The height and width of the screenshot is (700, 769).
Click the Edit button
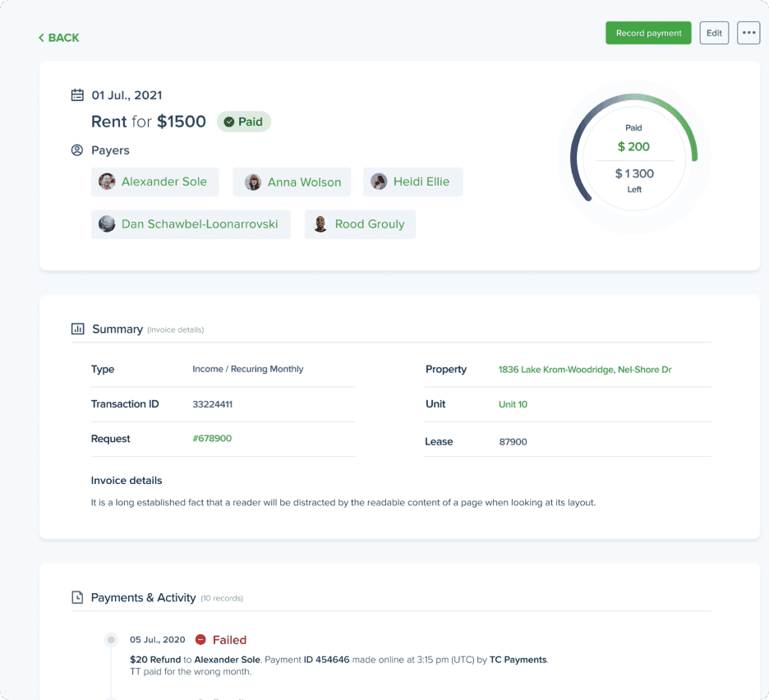713,33
